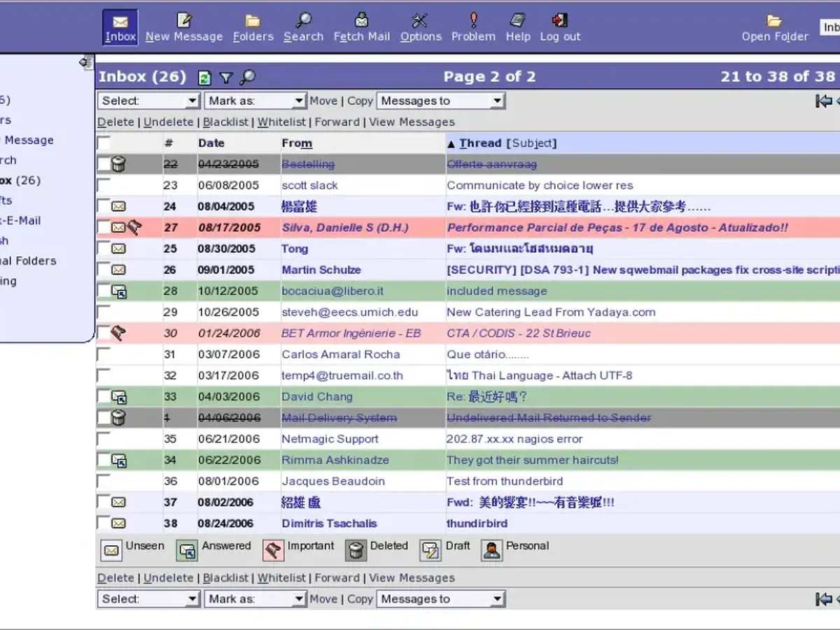Click the Log out icon
840x630 pixels.
[x=560, y=20]
